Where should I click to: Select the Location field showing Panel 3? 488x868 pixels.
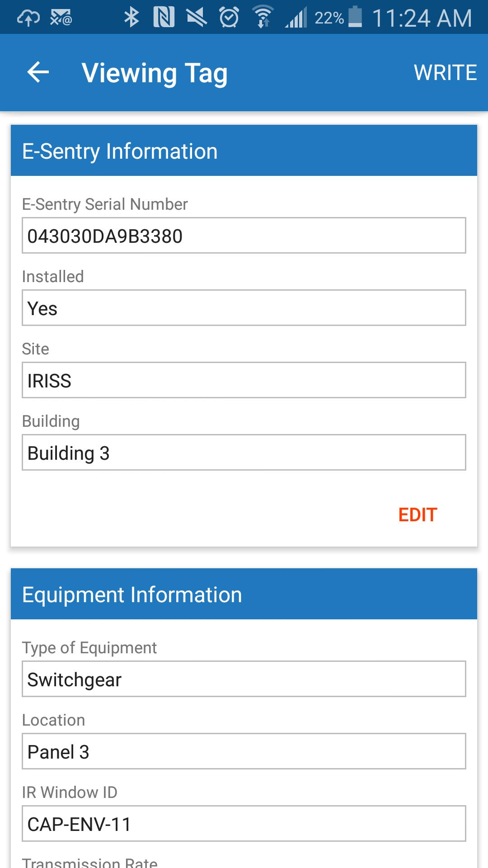[244, 751]
